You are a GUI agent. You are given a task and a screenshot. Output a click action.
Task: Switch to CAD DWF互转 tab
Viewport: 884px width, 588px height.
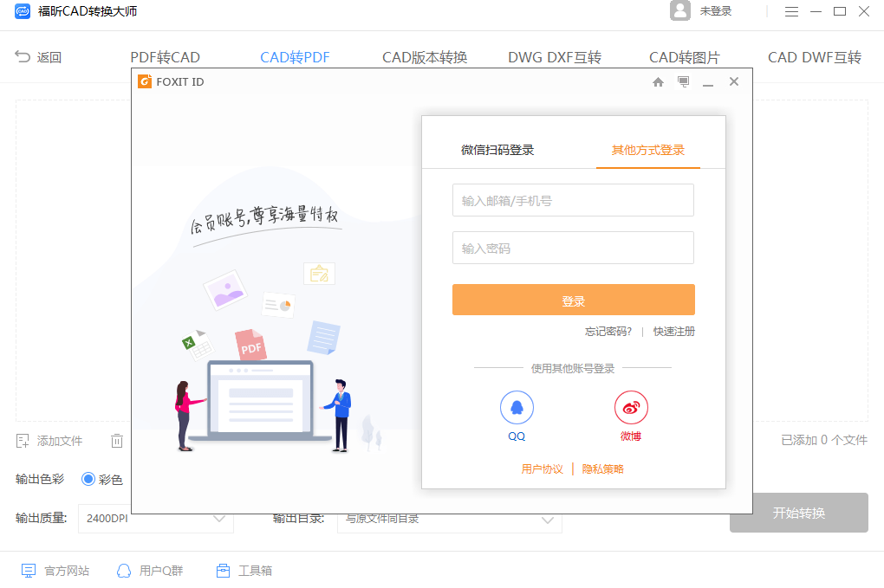click(815, 57)
